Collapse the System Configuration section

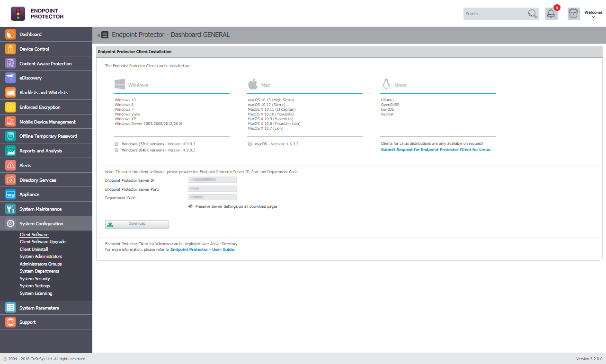(x=46, y=223)
